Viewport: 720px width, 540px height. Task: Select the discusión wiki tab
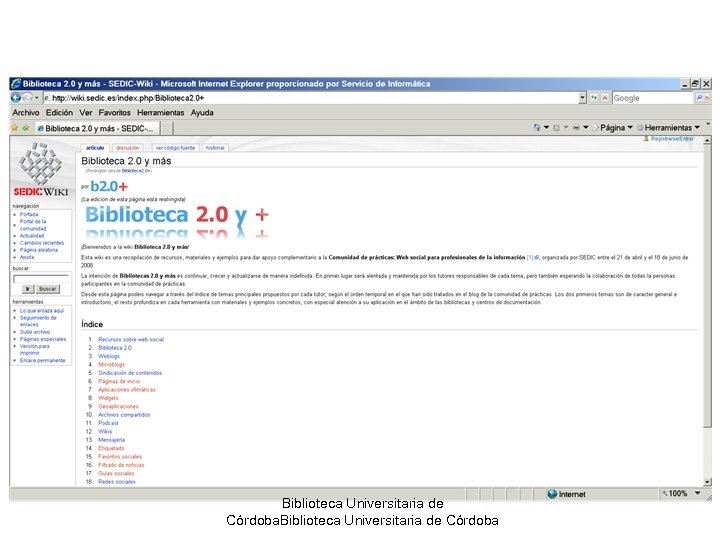click(x=127, y=148)
